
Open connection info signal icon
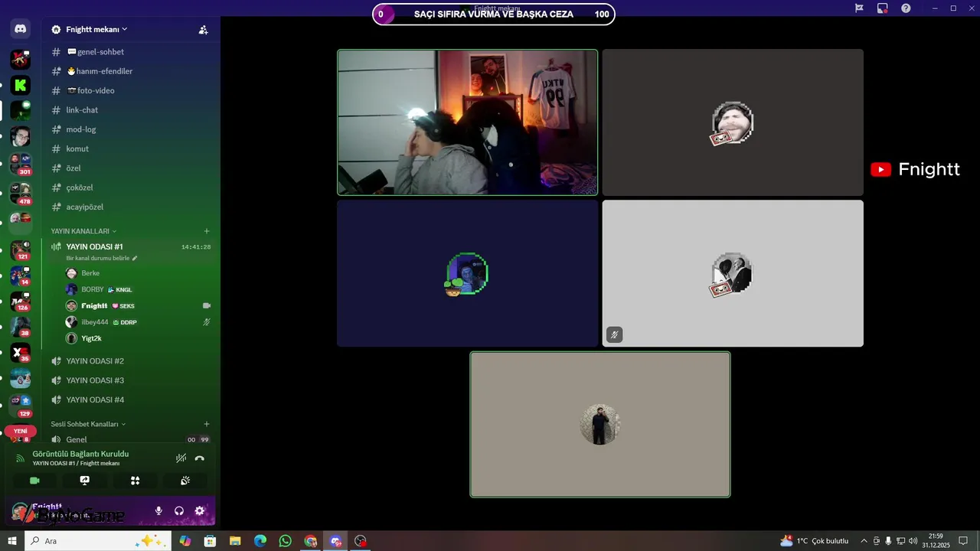pos(21,458)
